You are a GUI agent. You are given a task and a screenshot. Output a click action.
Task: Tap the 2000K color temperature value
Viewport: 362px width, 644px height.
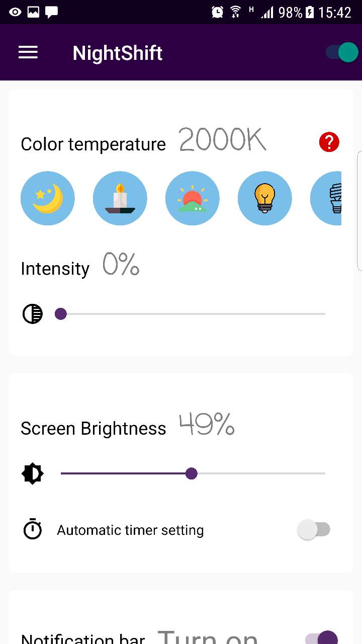pos(222,140)
